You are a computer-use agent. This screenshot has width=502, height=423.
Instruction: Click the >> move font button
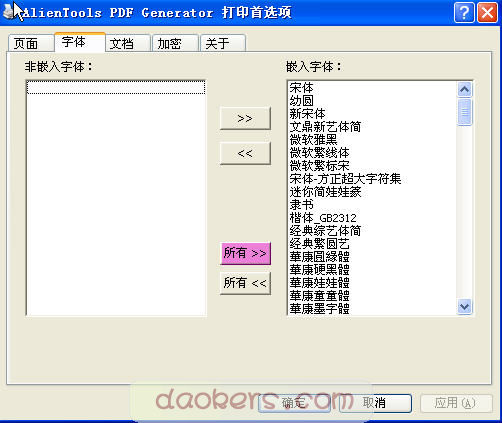coord(245,118)
